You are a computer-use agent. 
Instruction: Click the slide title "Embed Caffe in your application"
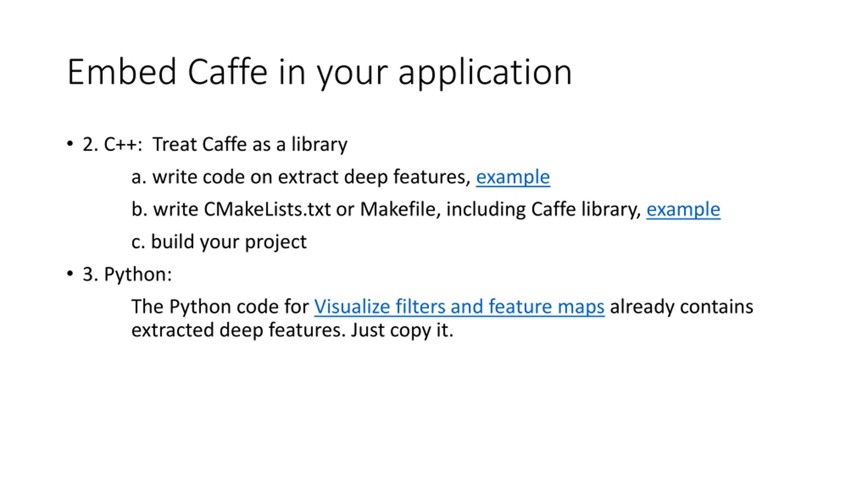click(x=320, y=72)
